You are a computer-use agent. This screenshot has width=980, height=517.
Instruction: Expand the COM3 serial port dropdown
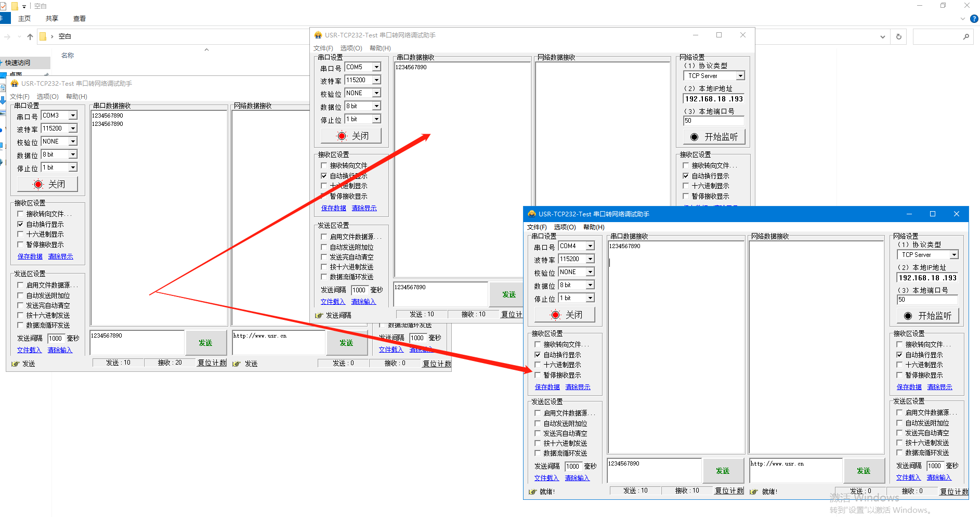(73, 115)
